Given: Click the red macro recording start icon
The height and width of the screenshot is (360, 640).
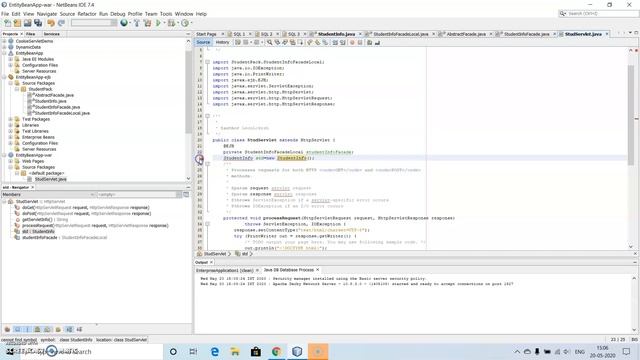Looking at the screenshot, I should [x=352, y=42].
